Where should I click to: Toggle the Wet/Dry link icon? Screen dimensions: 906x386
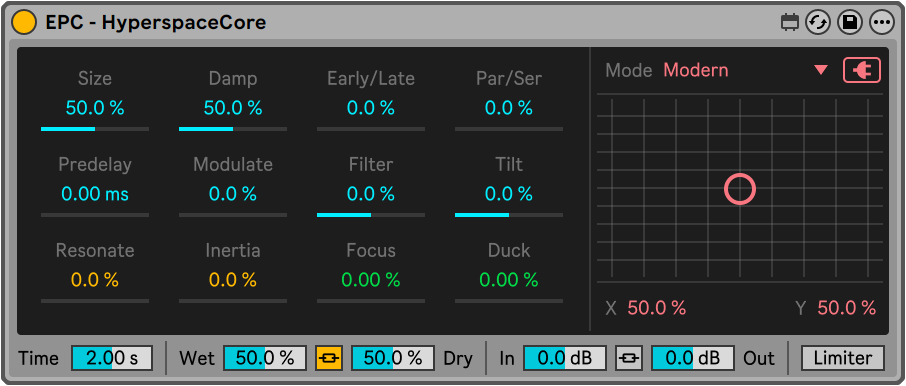click(x=329, y=358)
